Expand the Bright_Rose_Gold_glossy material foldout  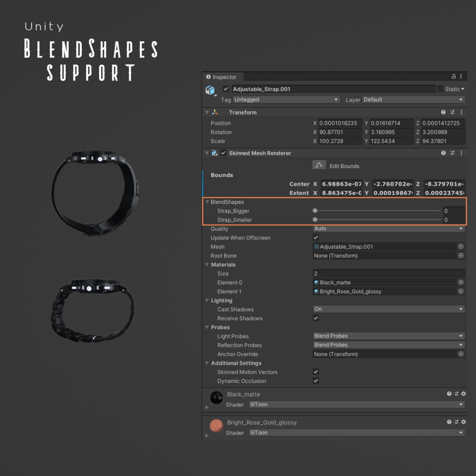pyautogui.click(x=207, y=435)
